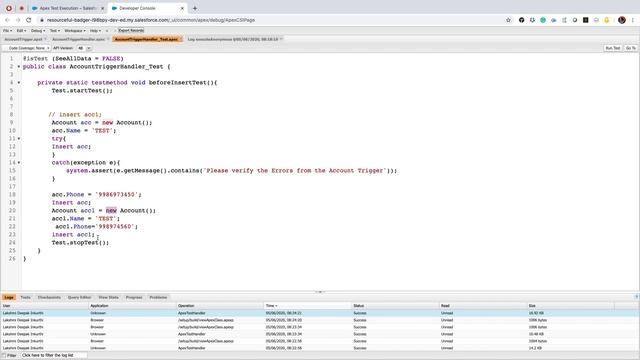Click the browser back arrow
The height and width of the screenshot is (360, 640).
pos(7,20)
